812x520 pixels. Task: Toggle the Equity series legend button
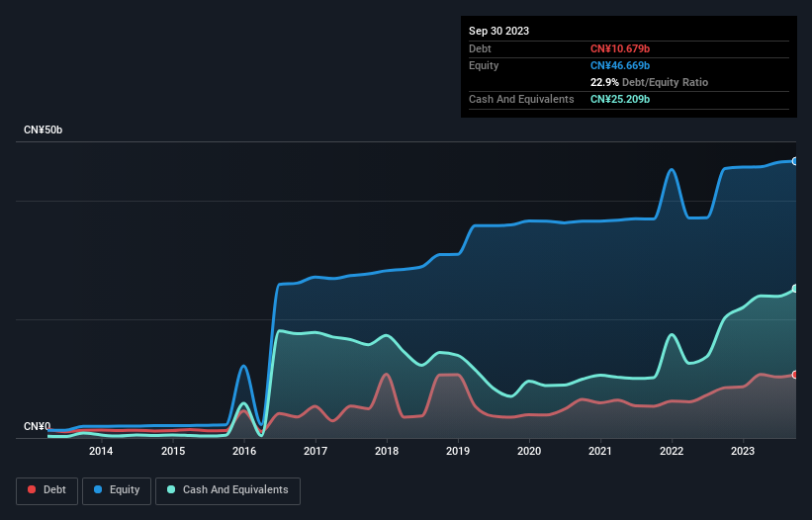(x=117, y=490)
